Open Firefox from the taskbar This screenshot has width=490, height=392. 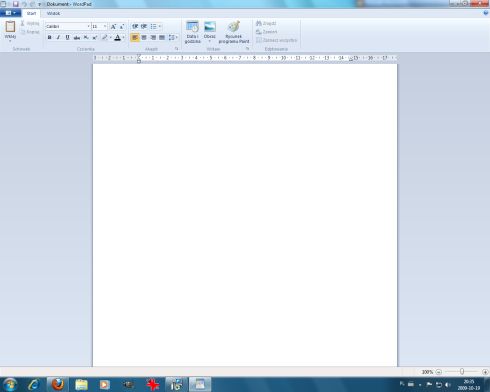[58, 385]
